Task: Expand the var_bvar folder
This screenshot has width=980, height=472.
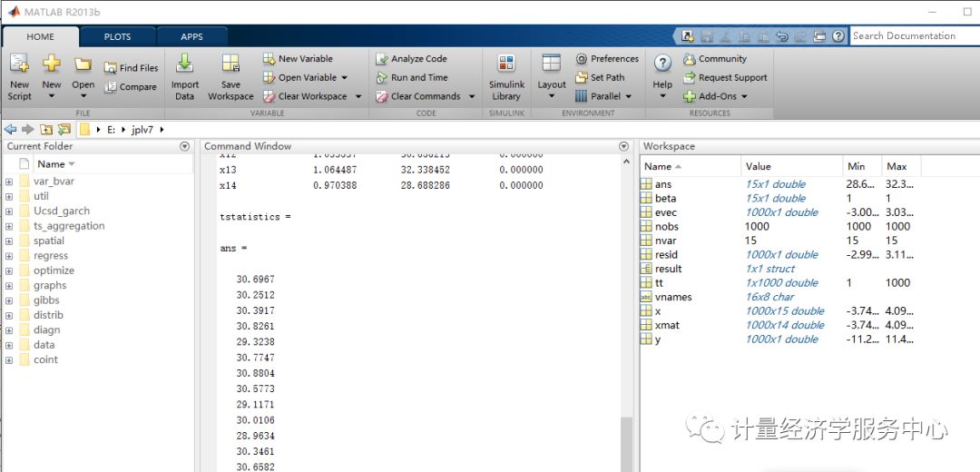Action: click(x=9, y=182)
